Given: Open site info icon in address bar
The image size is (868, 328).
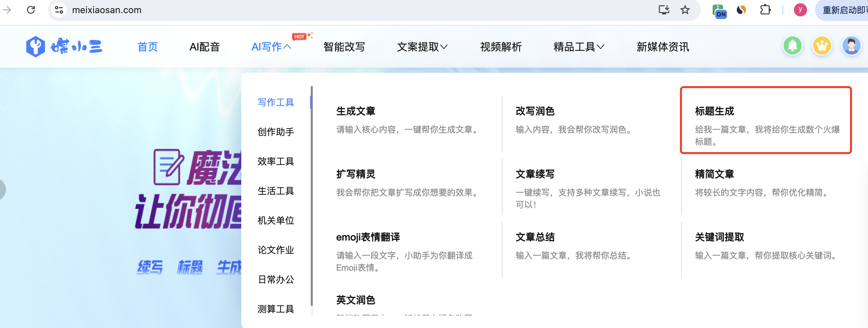Looking at the screenshot, I should point(59,10).
